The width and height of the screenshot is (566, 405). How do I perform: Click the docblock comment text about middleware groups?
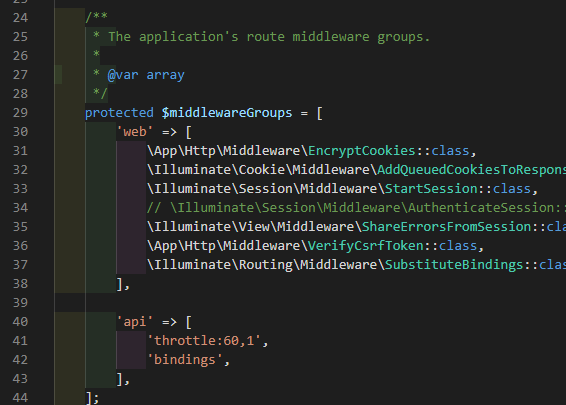269,37
